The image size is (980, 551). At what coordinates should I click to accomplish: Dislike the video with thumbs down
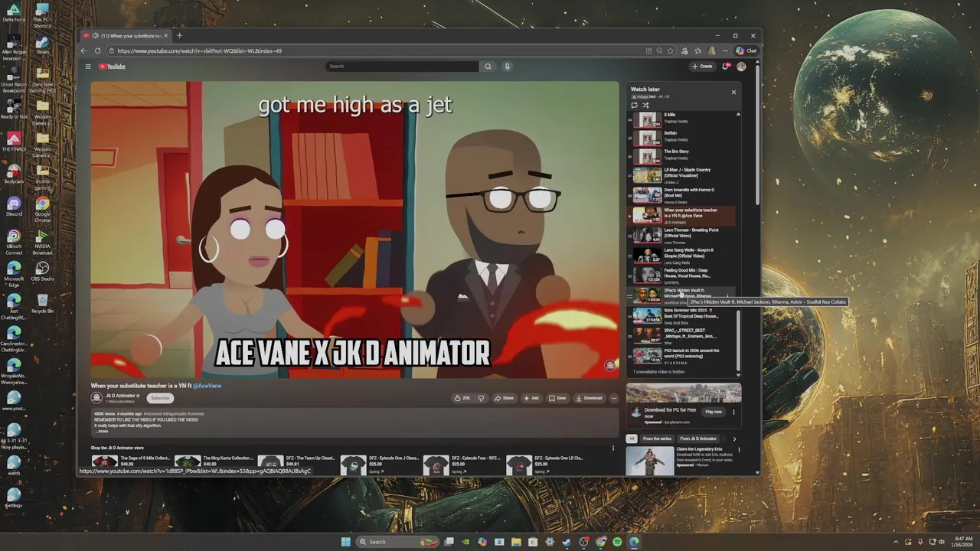point(481,398)
